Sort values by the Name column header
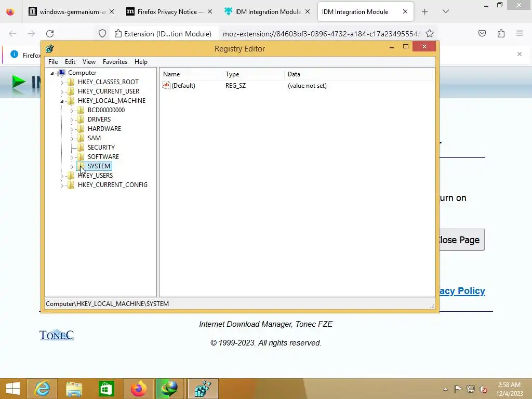Viewport: 532px width, 399px height. point(192,74)
